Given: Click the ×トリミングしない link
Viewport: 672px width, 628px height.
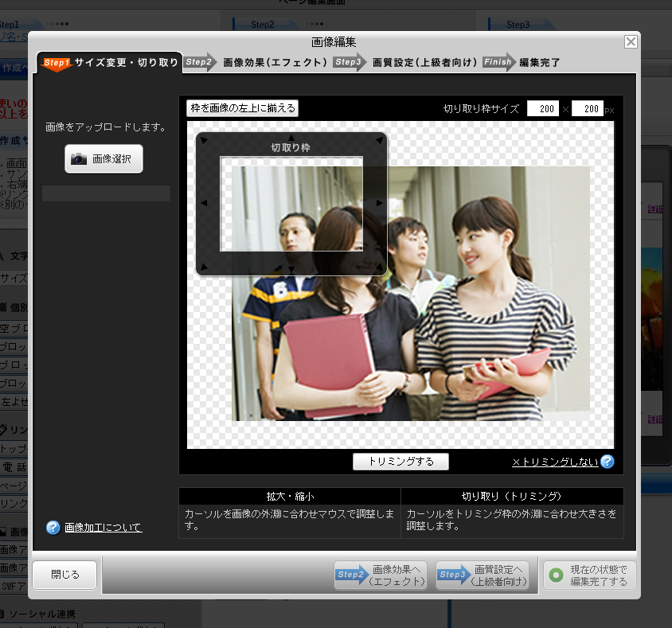Looking at the screenshot, I should click(x=555, y=462).
